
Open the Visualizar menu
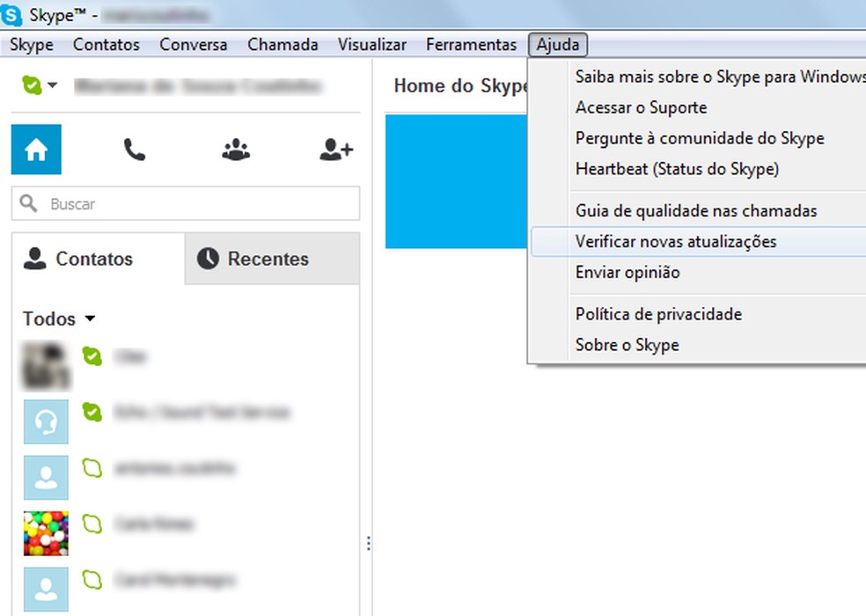click(372, 45)
